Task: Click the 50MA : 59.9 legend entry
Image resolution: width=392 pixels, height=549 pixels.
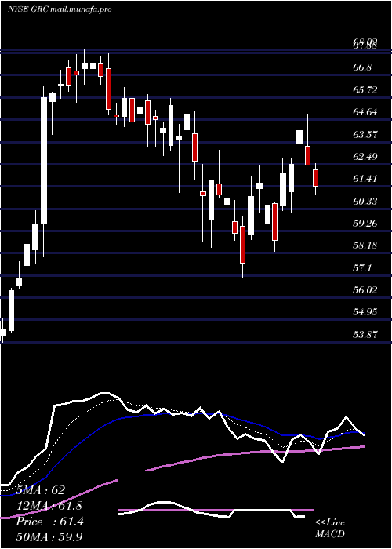Action: click(49, 536)
